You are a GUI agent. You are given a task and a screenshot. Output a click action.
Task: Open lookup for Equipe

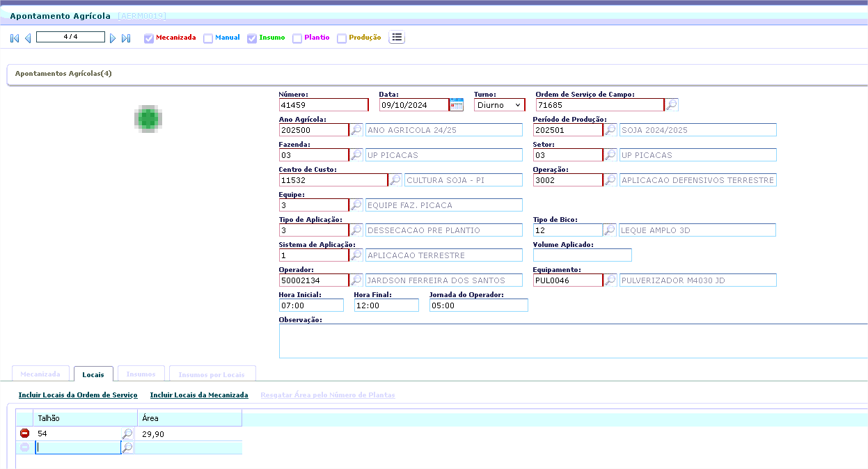pos(356,205)
